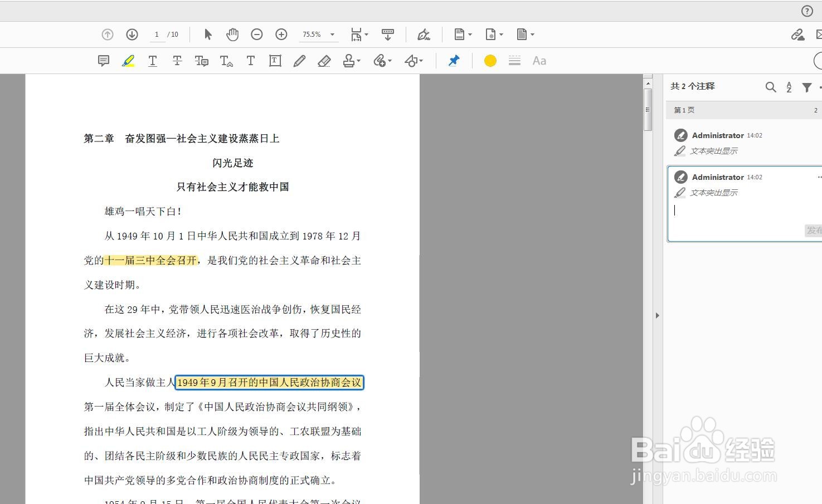Sort comments with A-Z icon
This screenshot has width=822, height=504.
(x=789, y=87)
